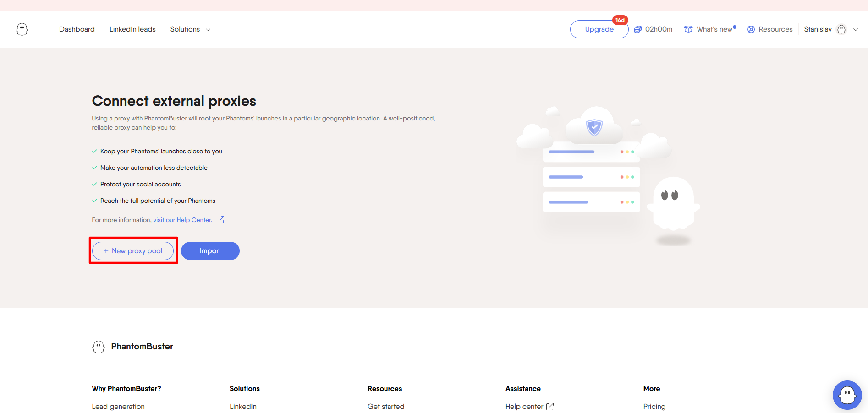Viewport: 868px width, 413px height.
Task: Open the ghost chat widget bubble
Action: pyautogui.click(x=847, y=395)
